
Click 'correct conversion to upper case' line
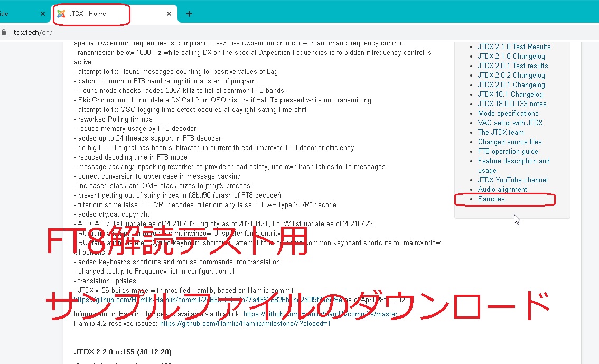tap(157, 176)
